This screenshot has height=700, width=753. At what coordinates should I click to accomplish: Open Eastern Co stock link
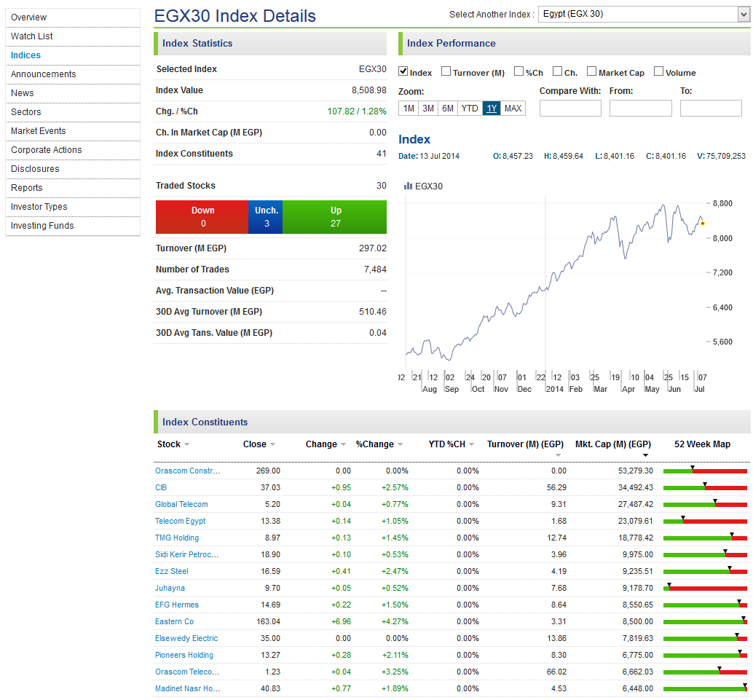click(x=174, y=621)
